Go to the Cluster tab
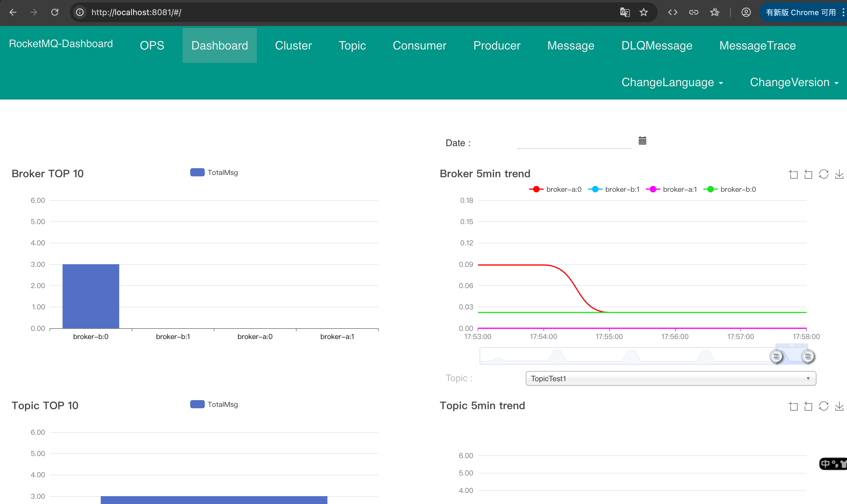Viewport: 847px width, 504px height. pyautogui.click(x=293, y=45)
